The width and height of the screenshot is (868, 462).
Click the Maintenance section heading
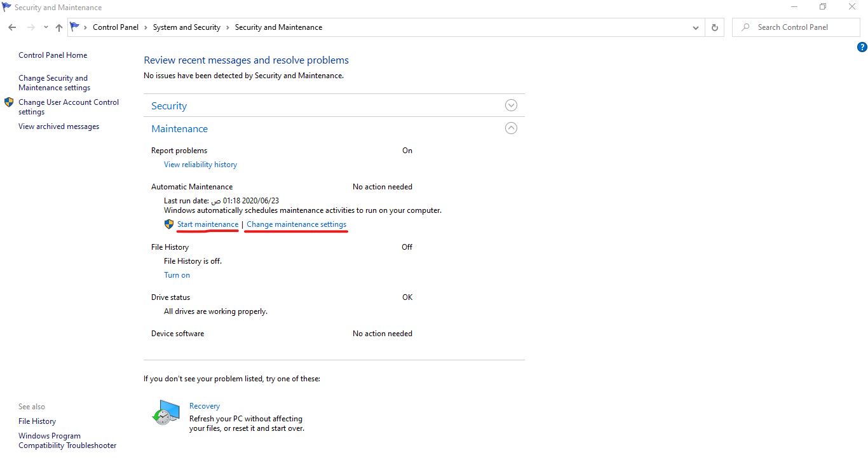pyautogui.click(x=179, y=129)
